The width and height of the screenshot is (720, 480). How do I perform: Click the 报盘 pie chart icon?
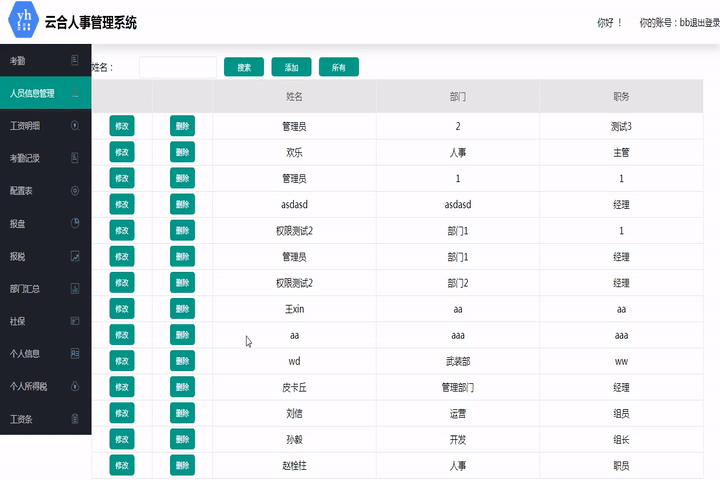[x=75, y=223]
